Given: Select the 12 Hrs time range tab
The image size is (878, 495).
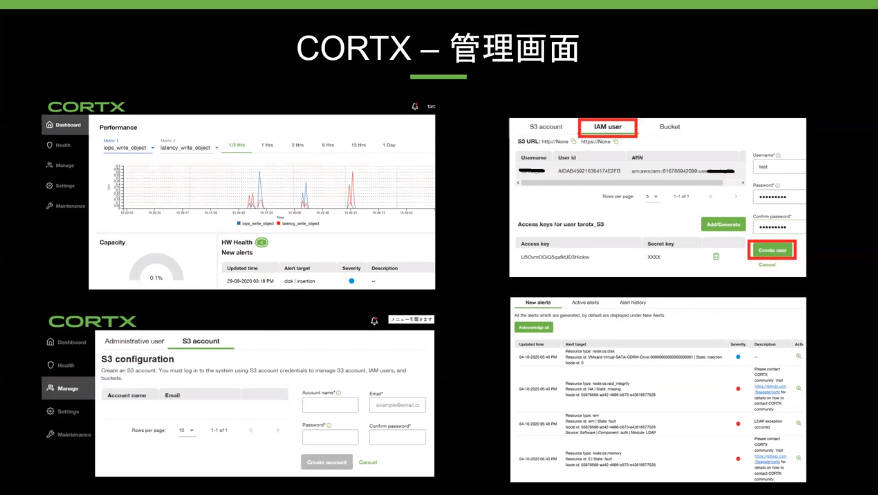Looking at the screenshot, I should click(358, 145).
